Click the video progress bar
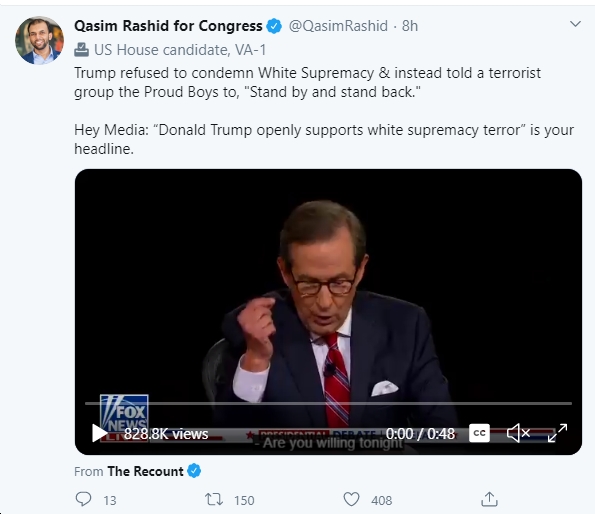The width and height of the screenshot is (595, 514). (x=328, y=403)
